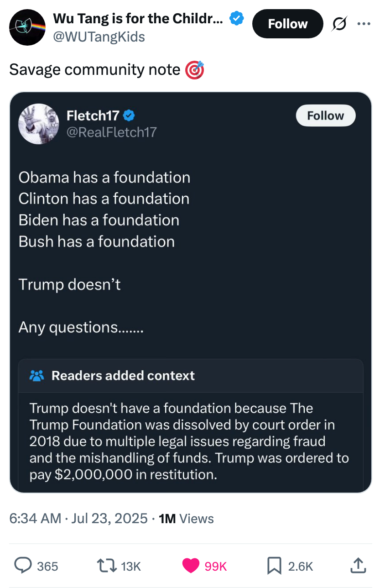Open the Wu Tang profile avatar
The width and height of the screenshot is (385, 588).
click(27, 27)
